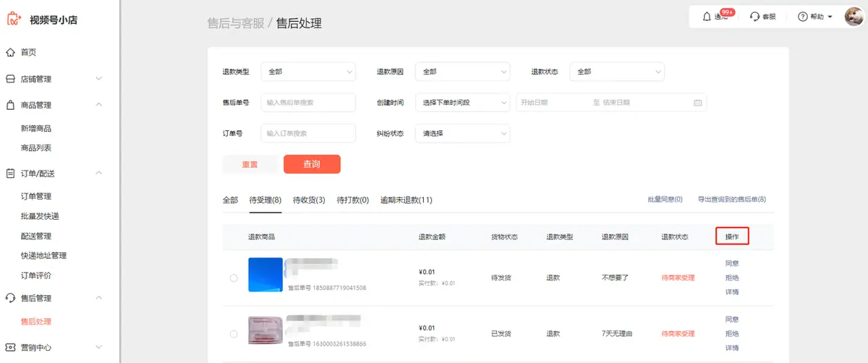Click the 重置 reset button

point(250,164)
